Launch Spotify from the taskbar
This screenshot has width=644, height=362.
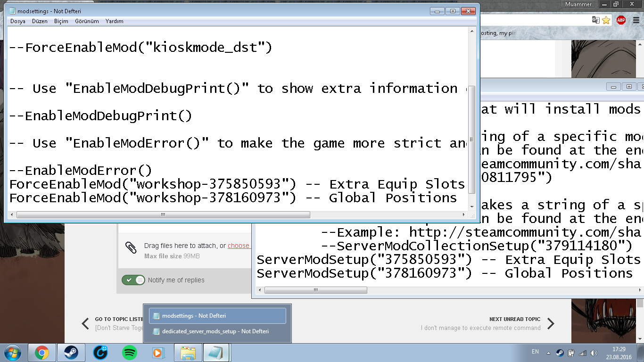point(129,353)
